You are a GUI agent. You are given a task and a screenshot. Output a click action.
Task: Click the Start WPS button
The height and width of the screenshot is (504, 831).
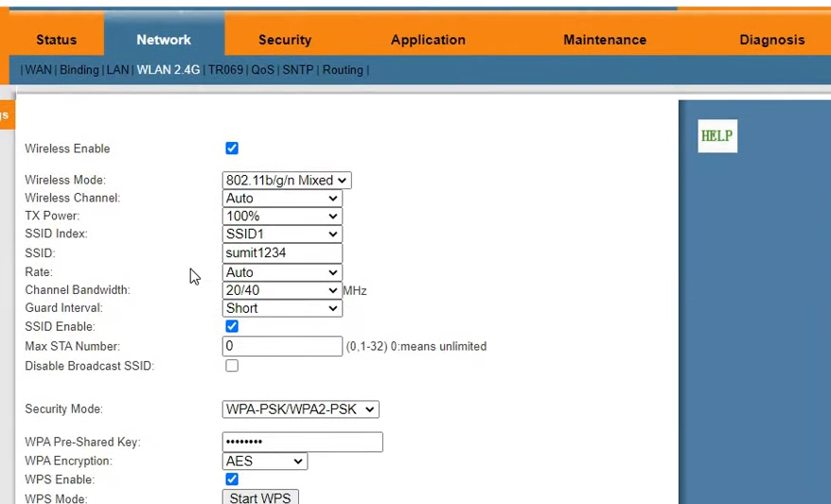click(x=260, y=497)
